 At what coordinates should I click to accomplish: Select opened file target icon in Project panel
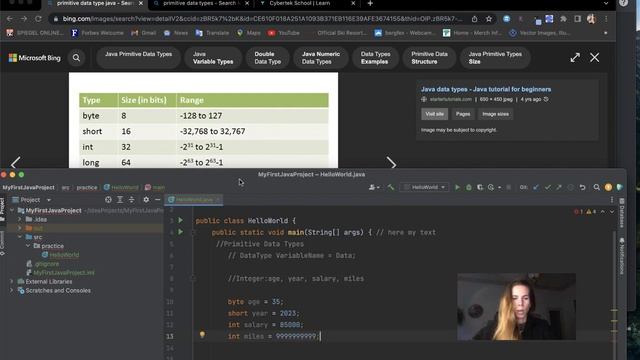(x=108, y=200)
